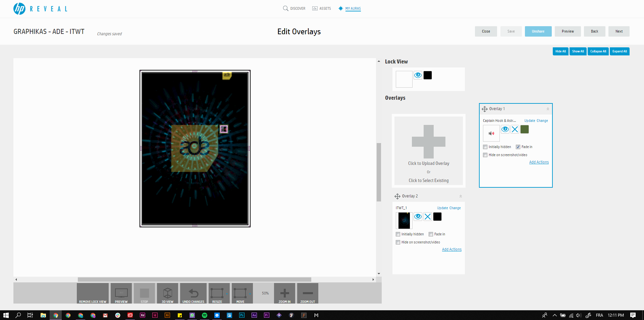Delete Overlay 1 with X icon
Viewport: 644px width, 320px height.
515,129
